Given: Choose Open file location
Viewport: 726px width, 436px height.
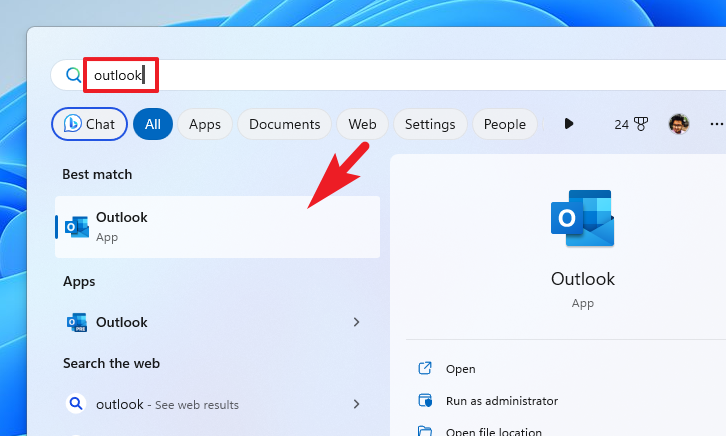Looking at the screenshot, I should [x=494, y=431].
